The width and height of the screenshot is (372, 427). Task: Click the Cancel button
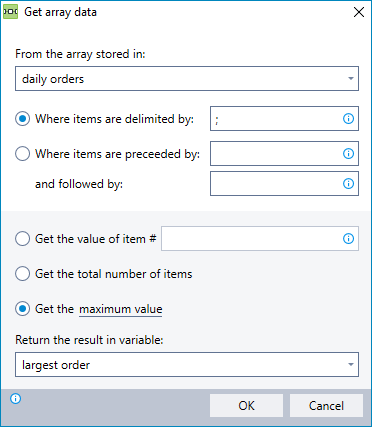tap(326, 406)
